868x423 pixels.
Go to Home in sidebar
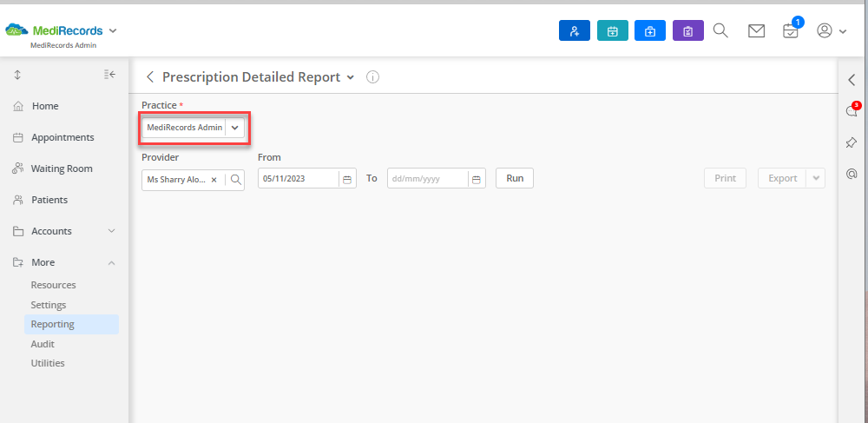point(45,106)
